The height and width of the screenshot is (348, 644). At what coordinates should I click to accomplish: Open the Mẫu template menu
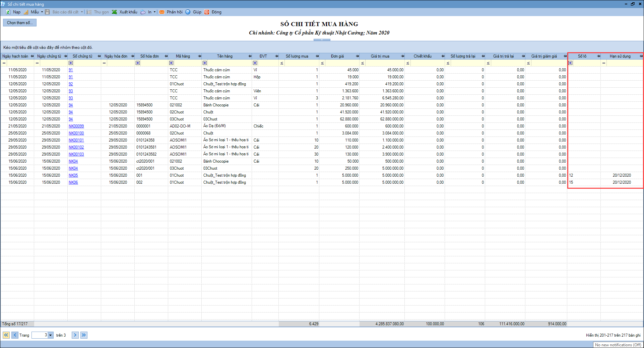click(x=35, y=12)
